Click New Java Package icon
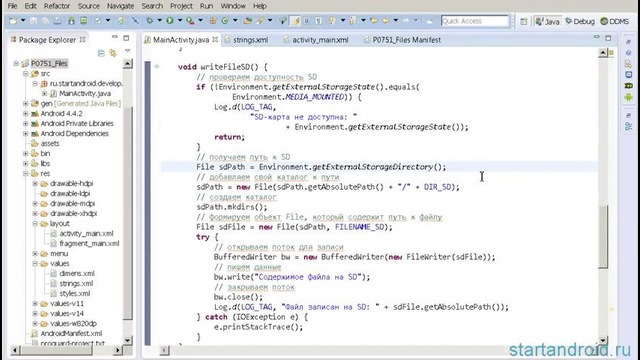Image resolution: width=640 pixels, height=360 pixels. click(213, 21)
